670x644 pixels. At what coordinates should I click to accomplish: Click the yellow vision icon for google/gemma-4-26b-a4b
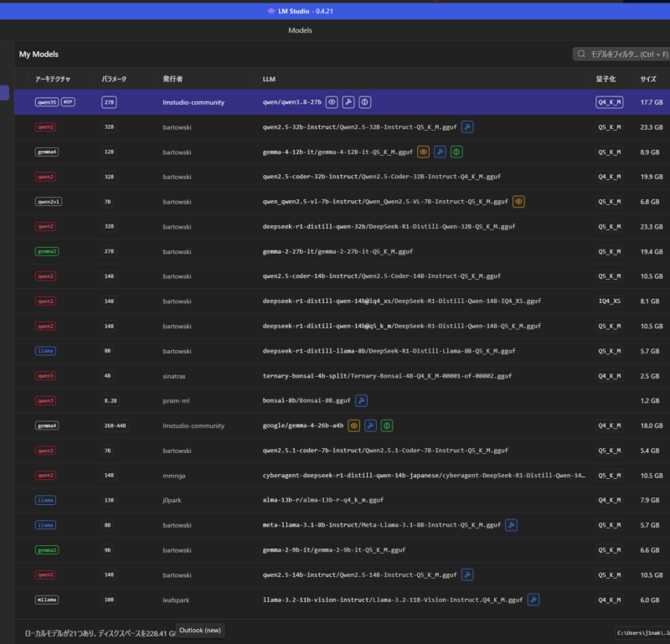tap(353, 425)
